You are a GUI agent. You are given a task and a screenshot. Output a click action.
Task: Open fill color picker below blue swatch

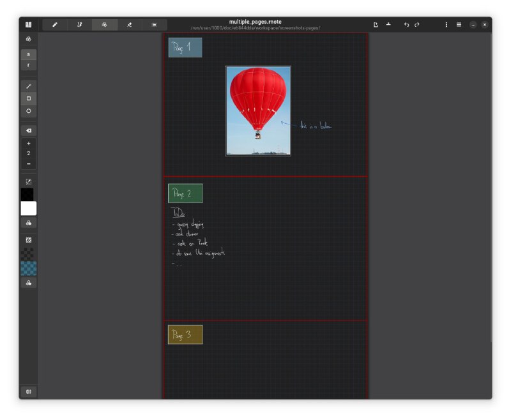tap(29, 283)
